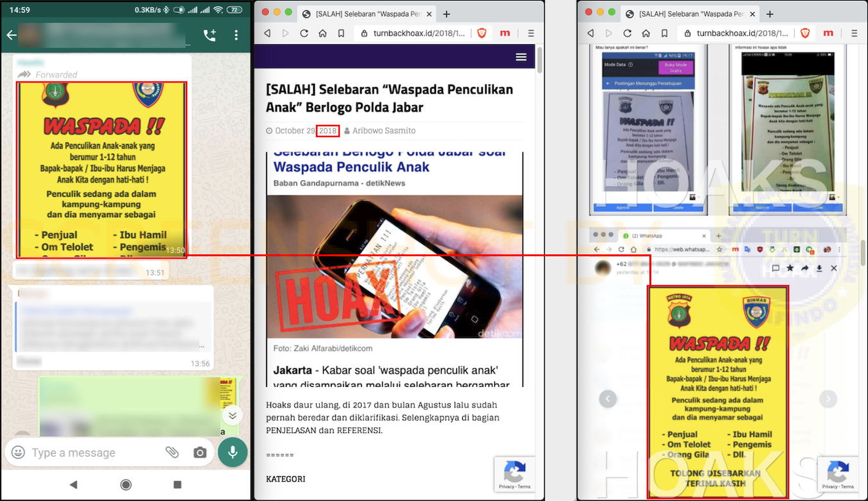Close the [SALAH] tab in right browser
The width and height of the screenshot is (868, 501).
(752, 13)
